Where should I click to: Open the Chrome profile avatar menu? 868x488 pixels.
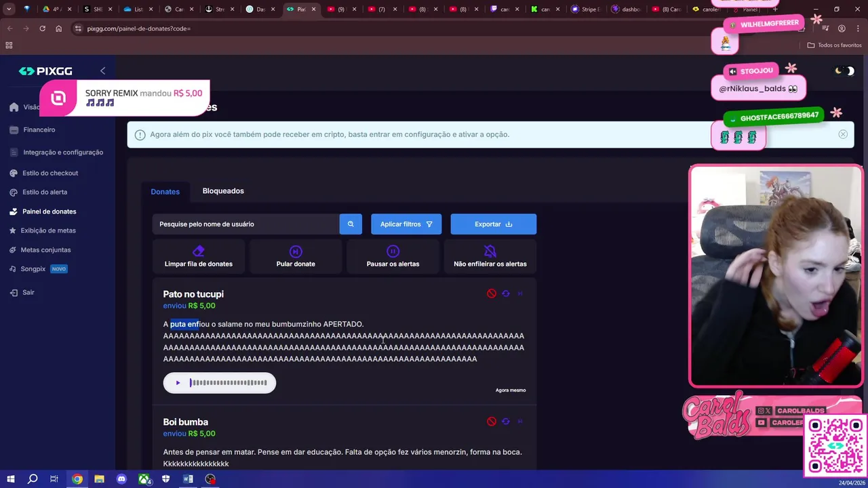click(x=842, y=28)
